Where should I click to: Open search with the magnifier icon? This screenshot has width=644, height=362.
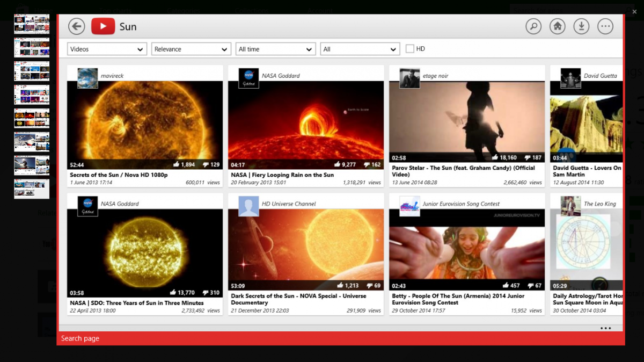(533, 26)
